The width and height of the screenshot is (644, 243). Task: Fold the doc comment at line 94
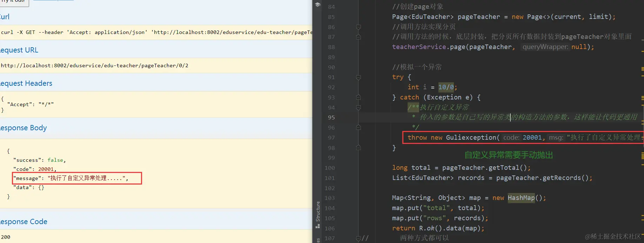point(358,107)
